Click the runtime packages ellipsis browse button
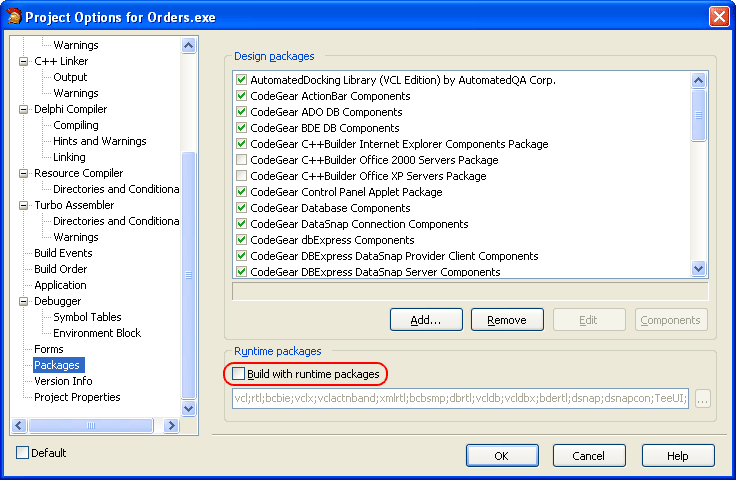 (703, 399)
